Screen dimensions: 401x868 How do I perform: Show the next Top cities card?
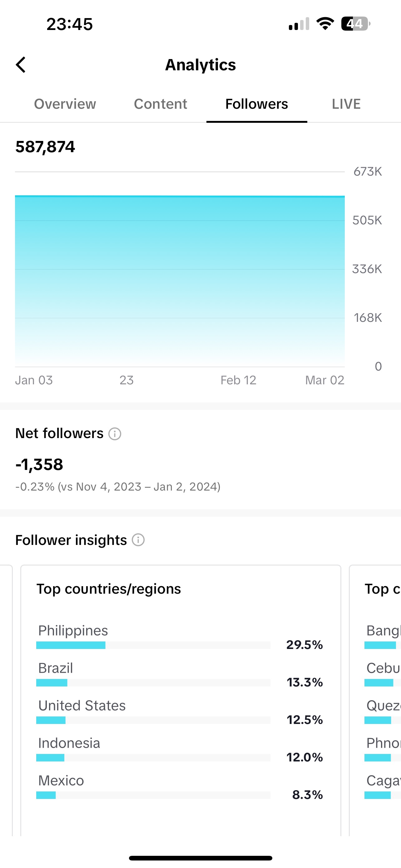tap(375, 700)
